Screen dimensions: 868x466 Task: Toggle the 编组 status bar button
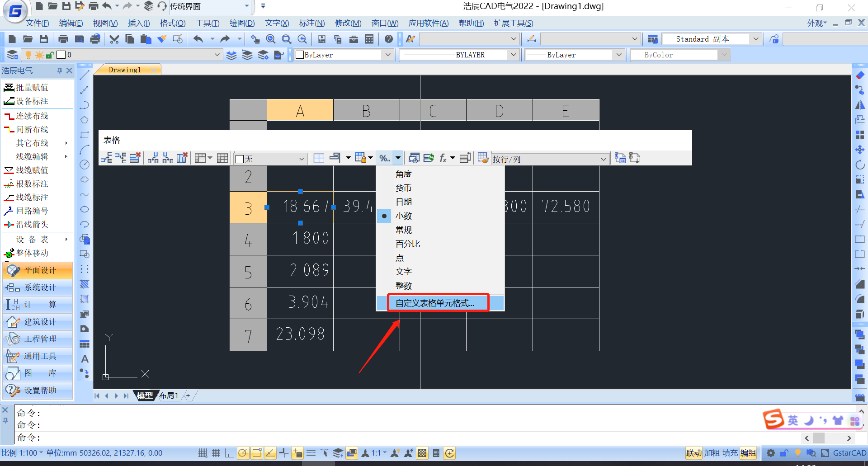pyautogui.click(x=748, y=453)
